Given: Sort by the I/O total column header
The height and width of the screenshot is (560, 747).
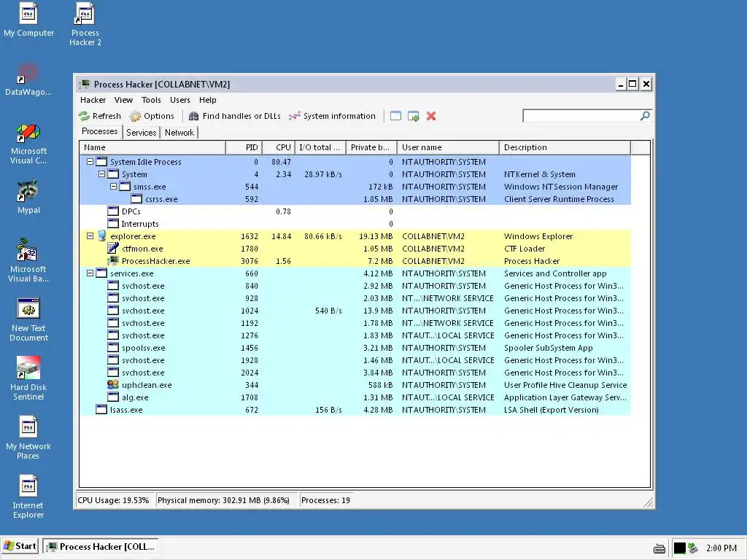Looking at the screenshot, I should (x=321, y=147).
